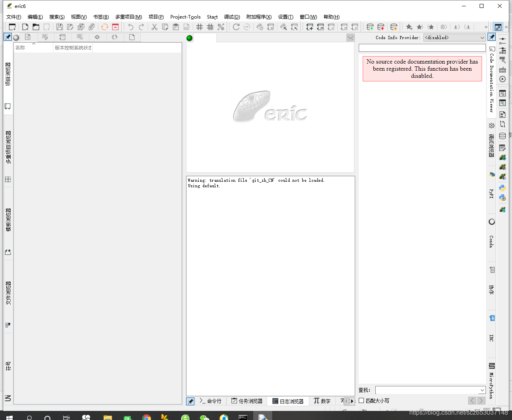Click the green status LED in the editor
This screenshot has height=420, width=512.
click(x=190, y=38)
